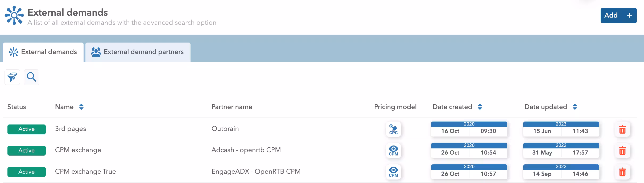Sort by Name column arrows
The image size is (644, 183).
(81, 107)
